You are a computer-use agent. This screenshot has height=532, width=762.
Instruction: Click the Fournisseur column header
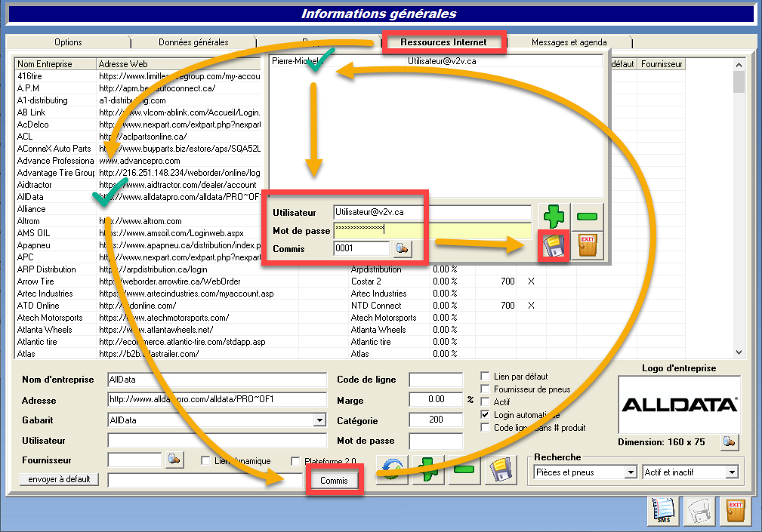coord(662,63)
